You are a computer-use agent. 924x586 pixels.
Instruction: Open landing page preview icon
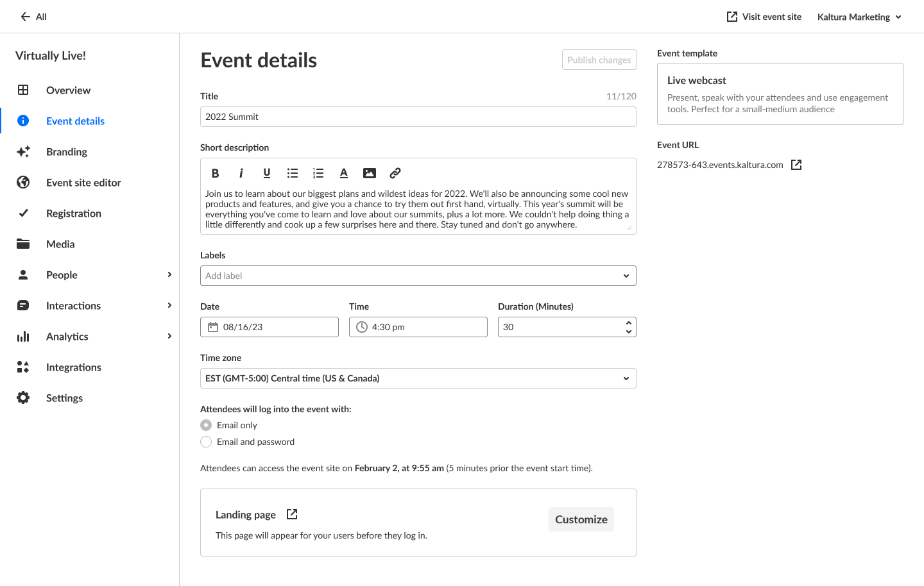[x=292, y=514]
